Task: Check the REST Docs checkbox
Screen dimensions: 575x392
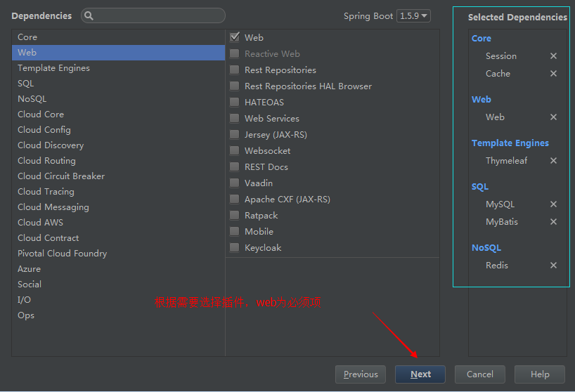Action: 234,166
